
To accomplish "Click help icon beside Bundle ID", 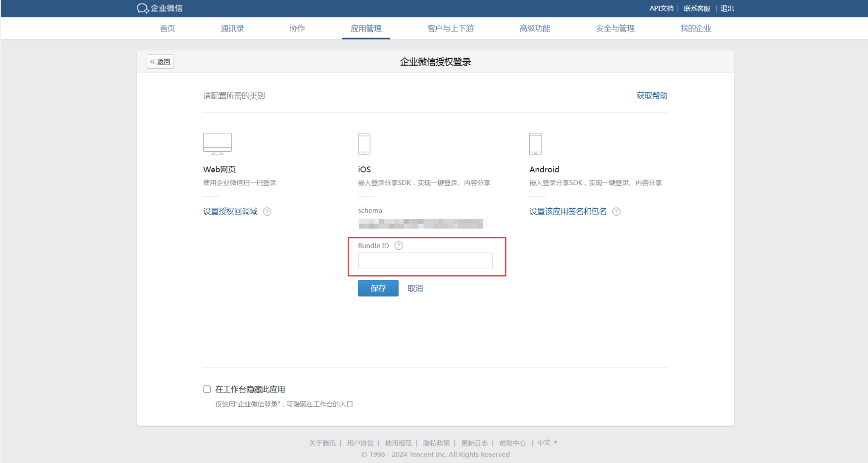I will click(399, 246).
